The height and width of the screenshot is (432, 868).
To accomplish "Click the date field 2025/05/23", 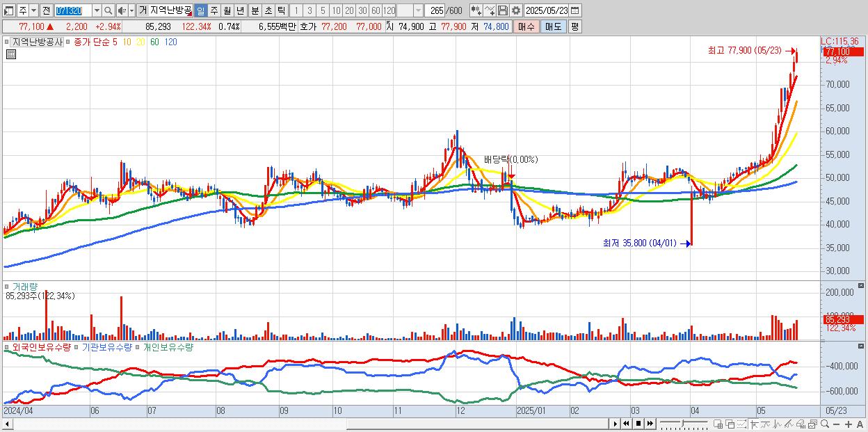I will click(547, 10).
